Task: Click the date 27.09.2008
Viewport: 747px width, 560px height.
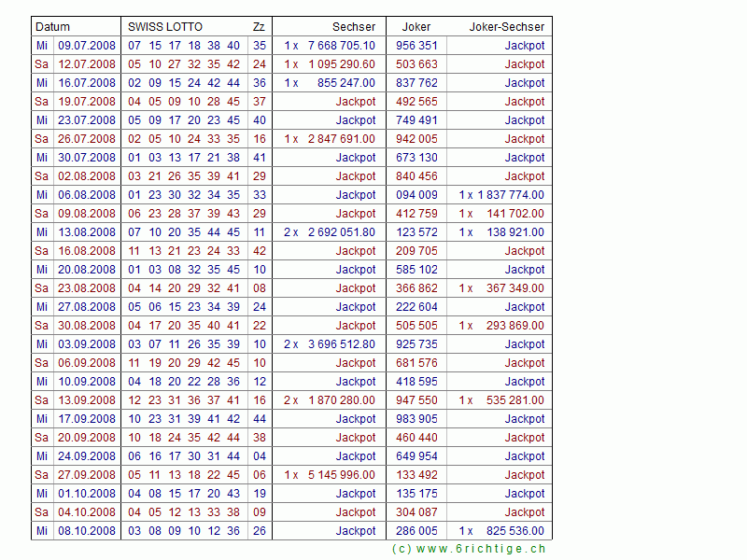Action: [87, 475]
